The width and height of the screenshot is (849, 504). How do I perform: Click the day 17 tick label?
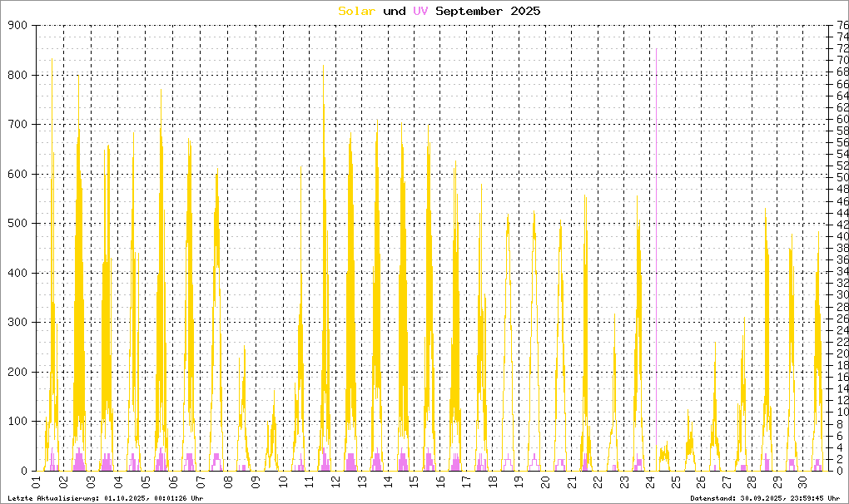point(467,482)
